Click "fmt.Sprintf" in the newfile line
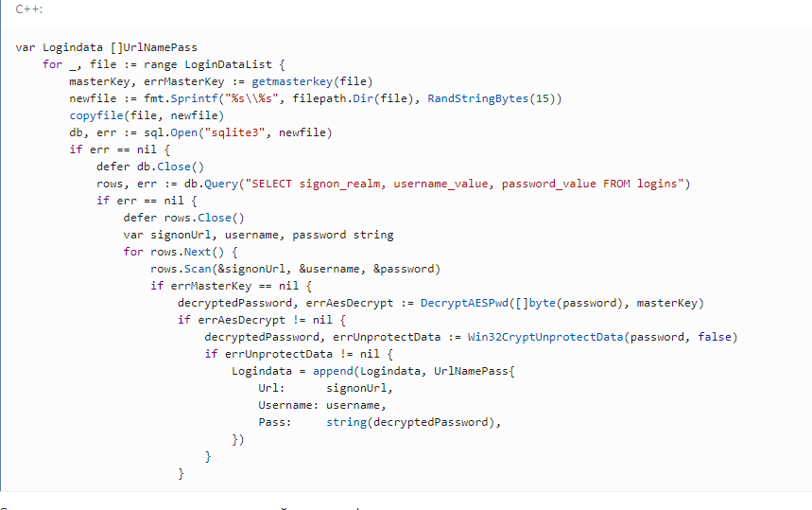Screen dimensions: 812x510 181,98
